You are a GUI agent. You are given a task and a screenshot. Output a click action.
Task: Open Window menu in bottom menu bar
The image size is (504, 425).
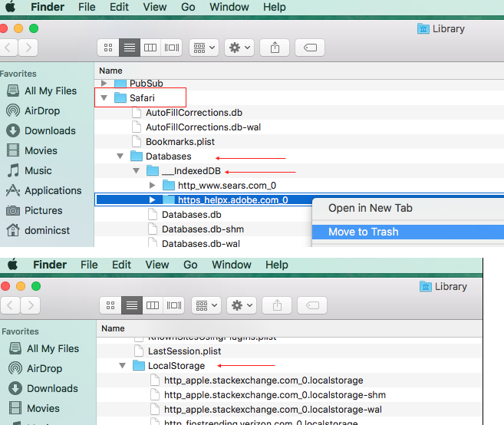point(232,265)
